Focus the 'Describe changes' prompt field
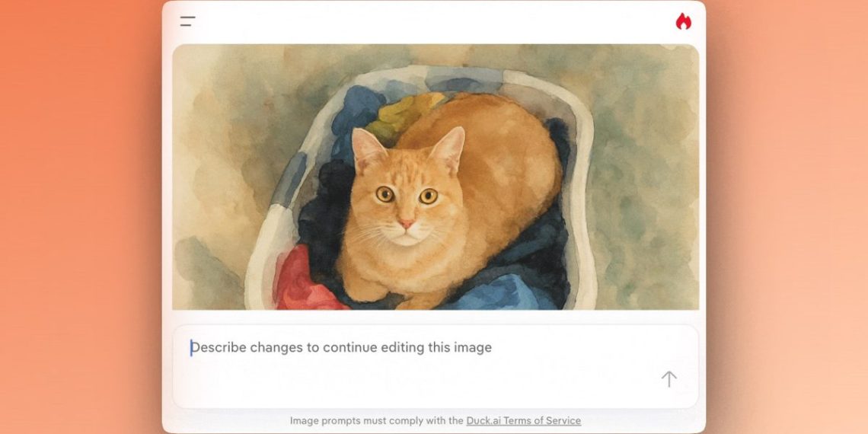 435,366
